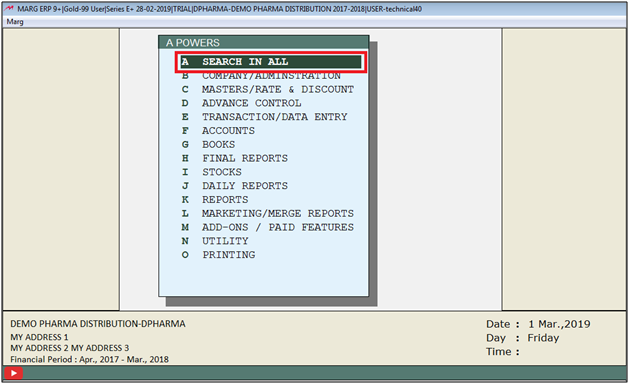The image size is (630, 384).
Task: Click the A POWERS panel header
Action: pyautogui.click(x=264, y=42)
